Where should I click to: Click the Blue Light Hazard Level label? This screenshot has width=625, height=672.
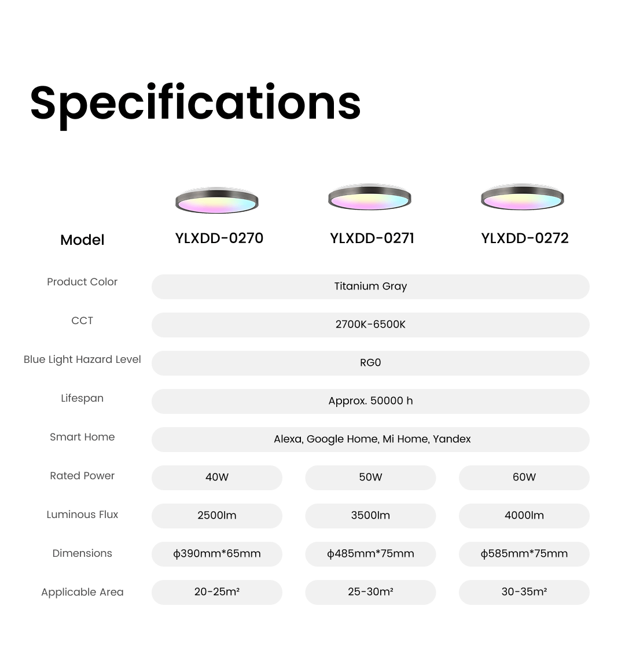click(82, 359)
